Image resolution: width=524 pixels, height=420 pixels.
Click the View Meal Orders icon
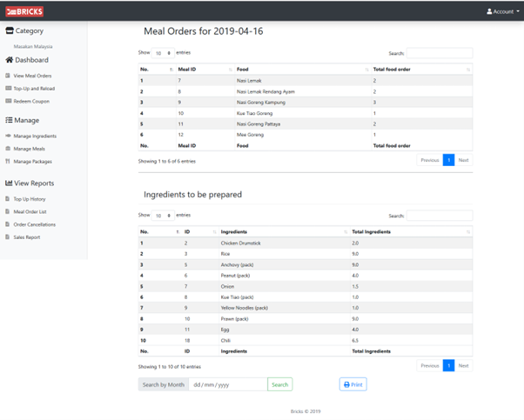(x=8, y=76)
